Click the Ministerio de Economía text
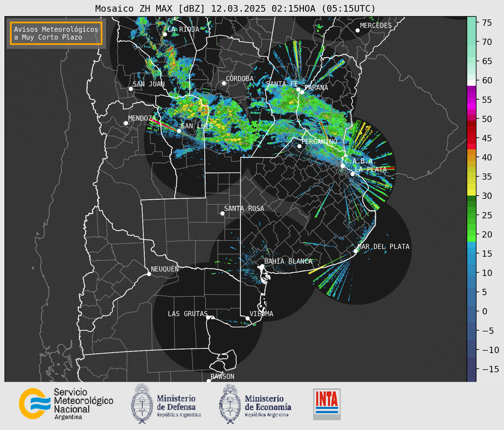This screenshot has height=430, width=504. (268, 406)
